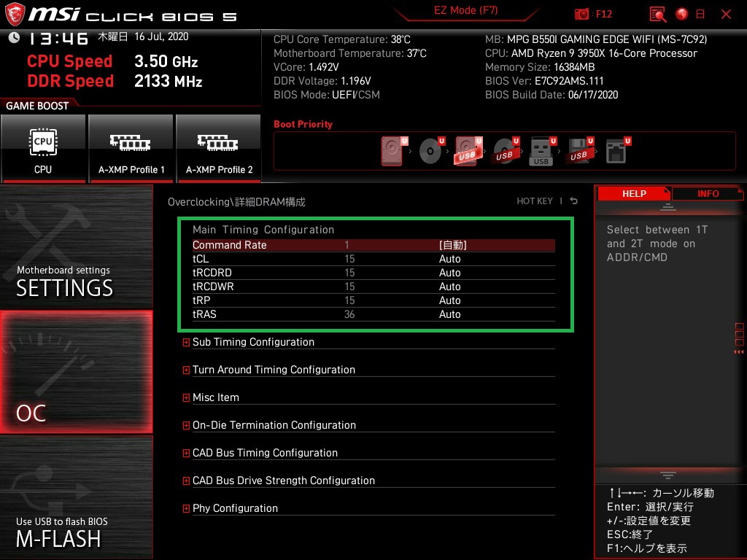This screenshot has height=560, width=747.
Task: Select the tRCDRD row label
Action: click(x=212, y=273)
